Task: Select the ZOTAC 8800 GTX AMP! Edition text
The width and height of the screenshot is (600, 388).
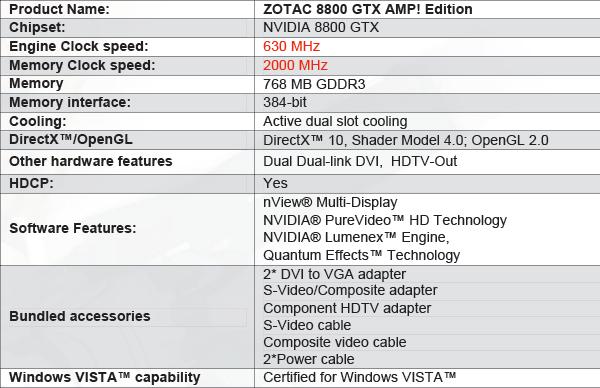Action: click(x=368, y=10)
